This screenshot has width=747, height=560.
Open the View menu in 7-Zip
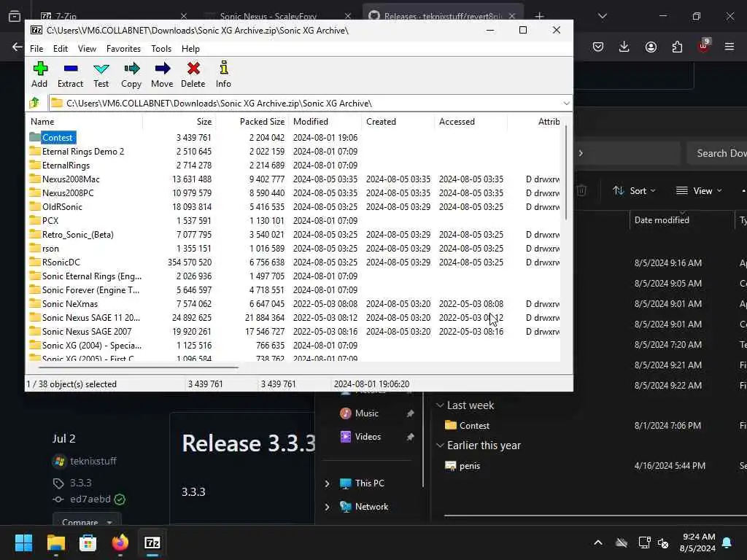87,49
